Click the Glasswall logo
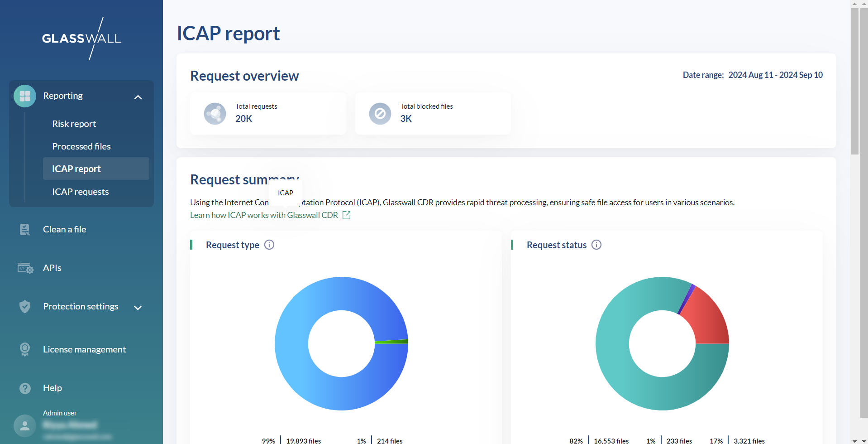 click(81, 39)
